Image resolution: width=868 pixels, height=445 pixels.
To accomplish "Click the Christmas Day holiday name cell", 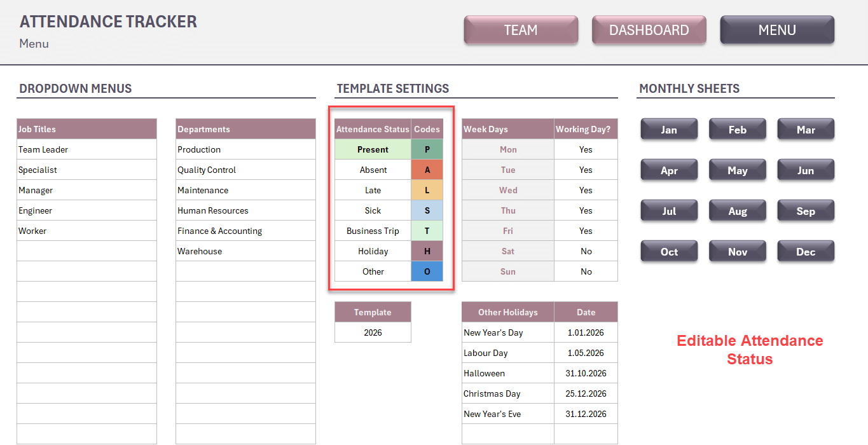I will (507, 394).
